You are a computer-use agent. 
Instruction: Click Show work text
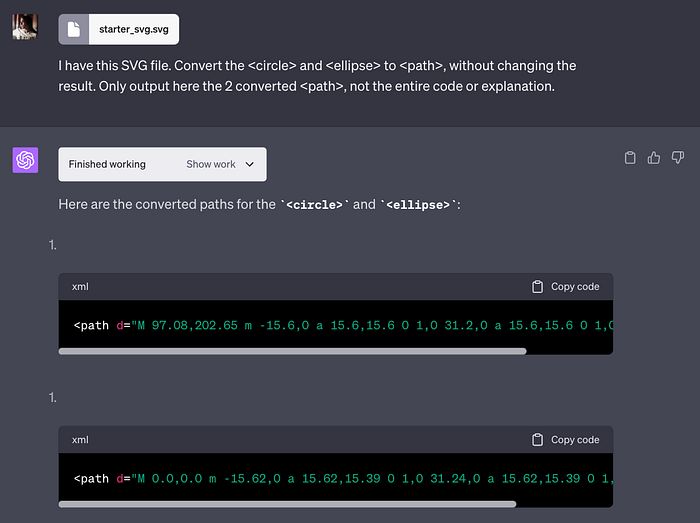click(211, 164)
